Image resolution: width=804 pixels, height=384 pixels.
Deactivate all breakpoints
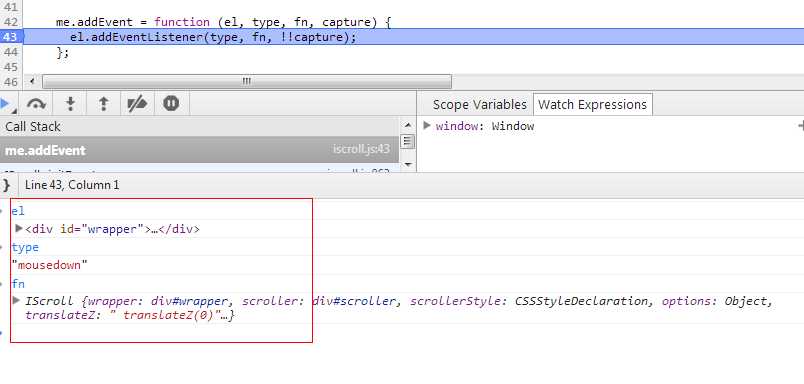[x=137, y=104]
